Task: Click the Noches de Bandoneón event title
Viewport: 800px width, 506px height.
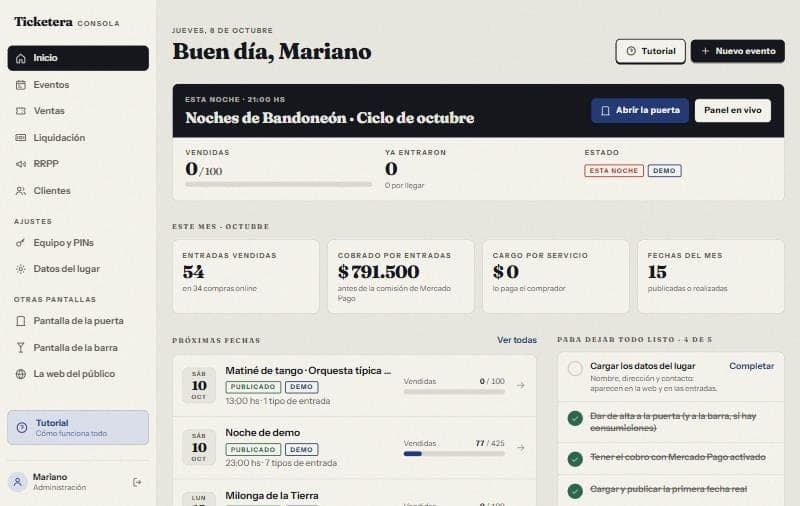Action: coord(330,118)
